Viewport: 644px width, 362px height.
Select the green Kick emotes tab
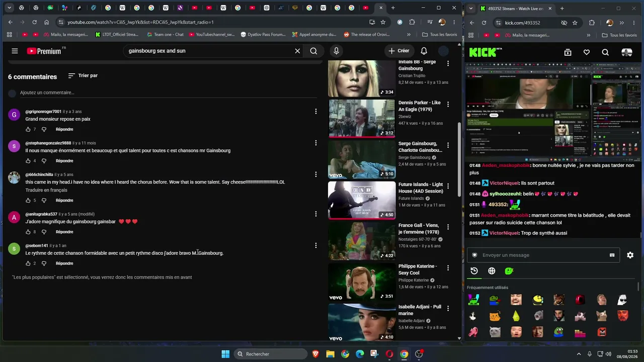pyautogui.click(x=509, y=271)
